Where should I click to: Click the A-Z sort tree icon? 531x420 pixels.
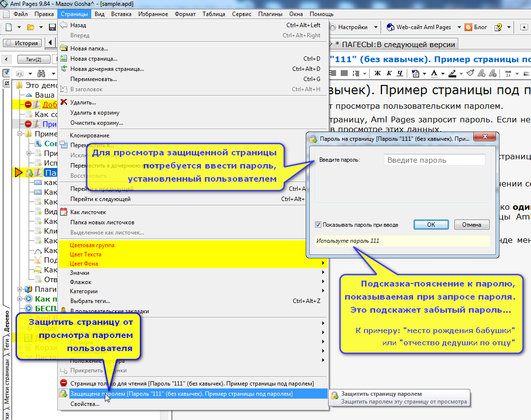(20, 73)
